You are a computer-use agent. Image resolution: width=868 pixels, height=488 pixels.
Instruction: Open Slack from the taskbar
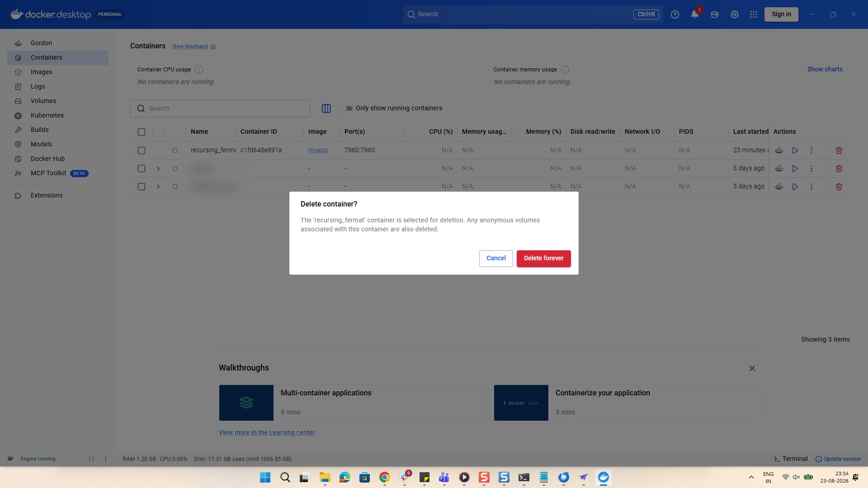click(x=405, y=478)
